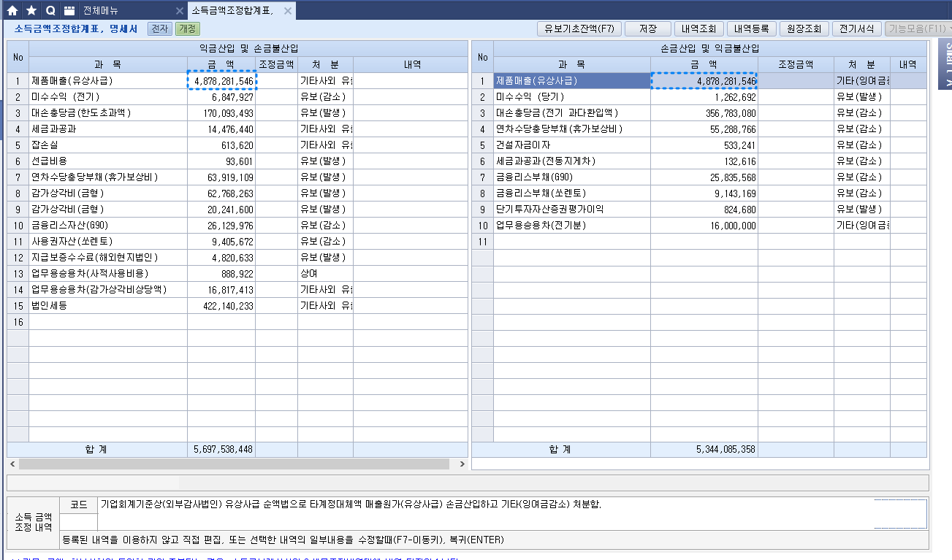952x560 pixels.
Task: Click the amount 1,262,692
Action: [x=735, y=97]
